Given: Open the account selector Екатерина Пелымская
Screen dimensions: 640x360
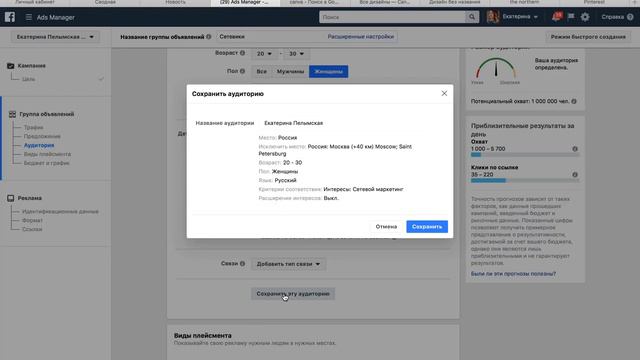Looking at the screenshot, I should 55,37.
